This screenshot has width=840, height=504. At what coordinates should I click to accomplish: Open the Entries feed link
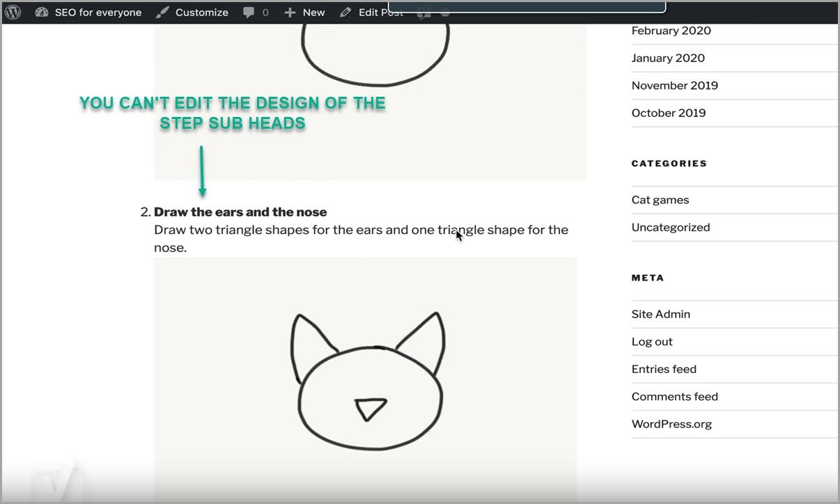663,368
